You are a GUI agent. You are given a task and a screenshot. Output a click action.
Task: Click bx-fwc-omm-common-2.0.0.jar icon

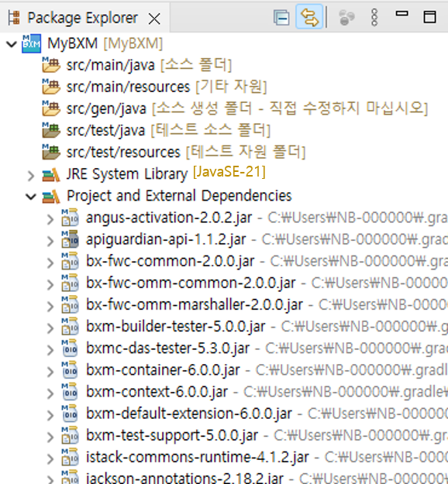tap(70, 283)
